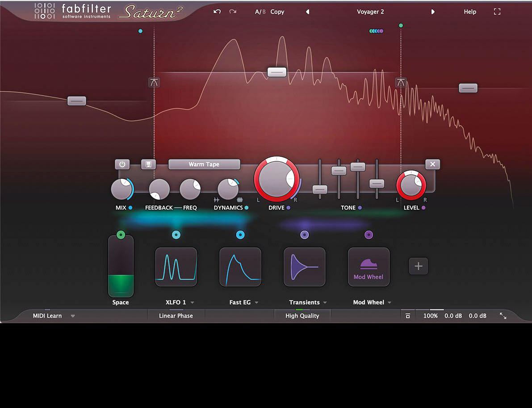Expand the XLFO 1 dropdown arrow
Screen dimensions: 532x408
(x=193, y=303)
